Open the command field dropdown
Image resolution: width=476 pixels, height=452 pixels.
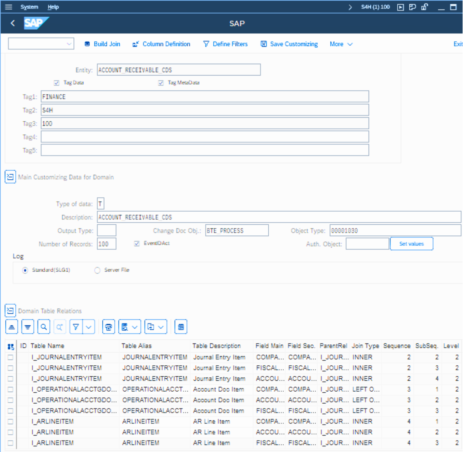[x=69, y=44]
